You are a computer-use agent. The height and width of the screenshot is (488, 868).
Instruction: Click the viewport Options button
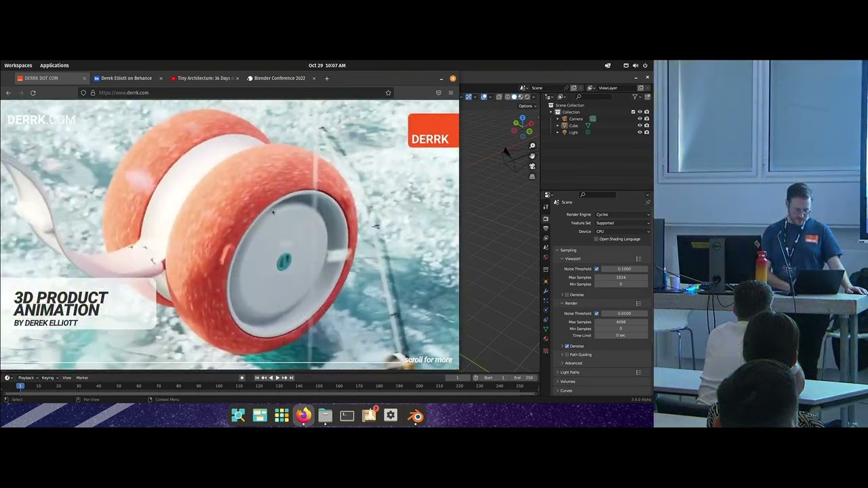pos(526,106)
